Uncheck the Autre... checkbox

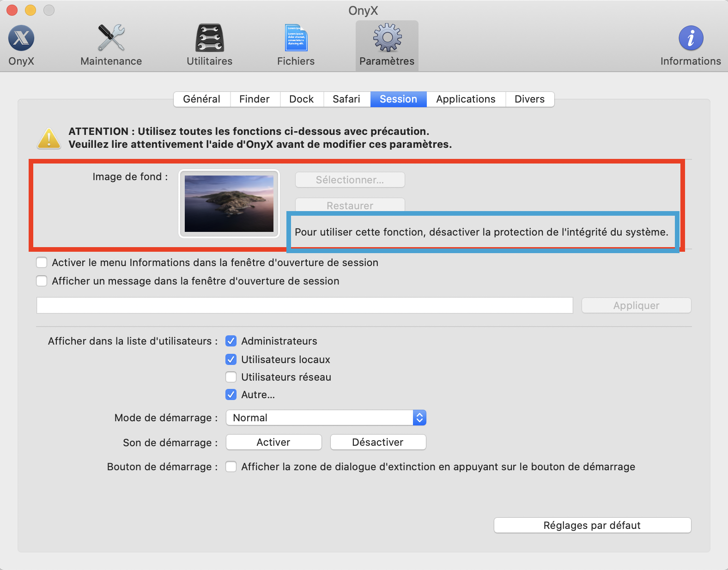coord(231,395)
